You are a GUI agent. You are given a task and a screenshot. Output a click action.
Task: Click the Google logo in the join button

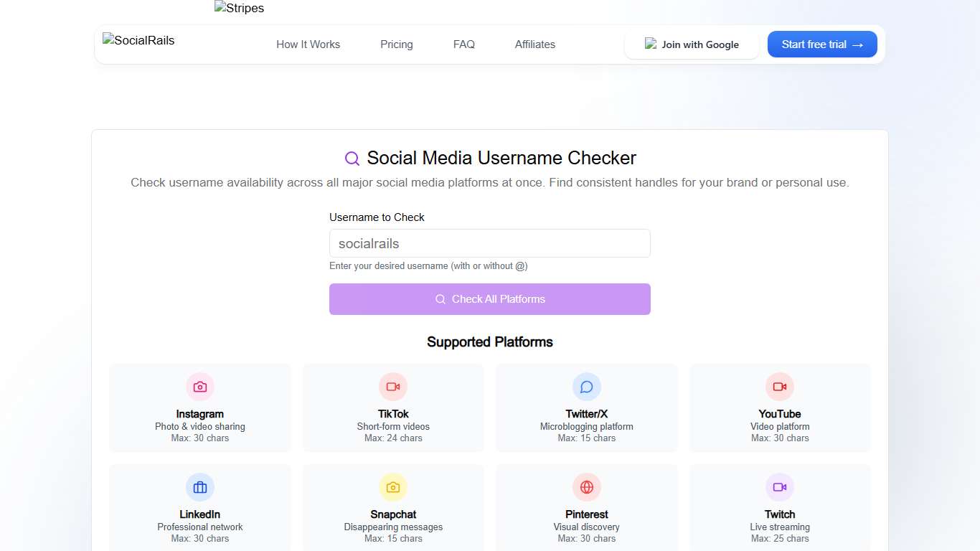[650, 44]
